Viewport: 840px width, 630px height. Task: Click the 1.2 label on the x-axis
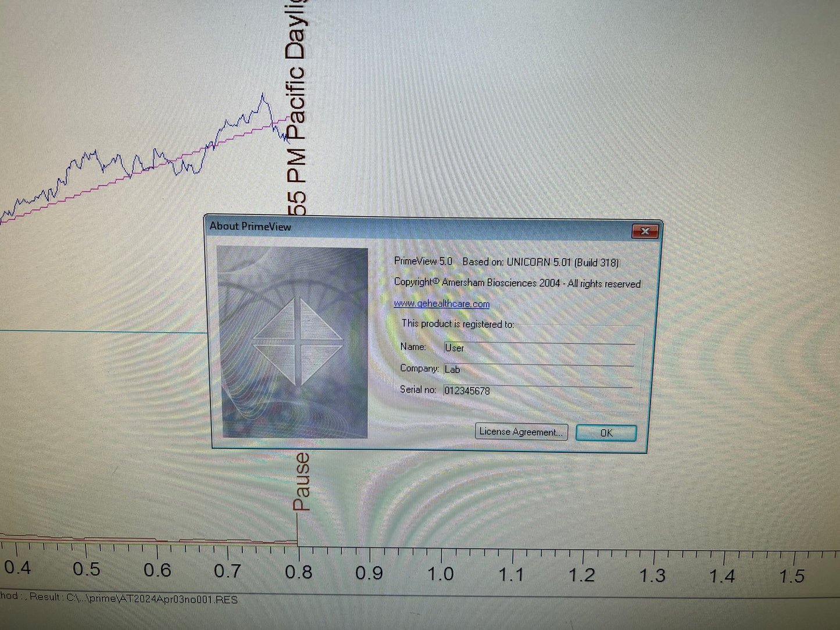pos(581,575)
